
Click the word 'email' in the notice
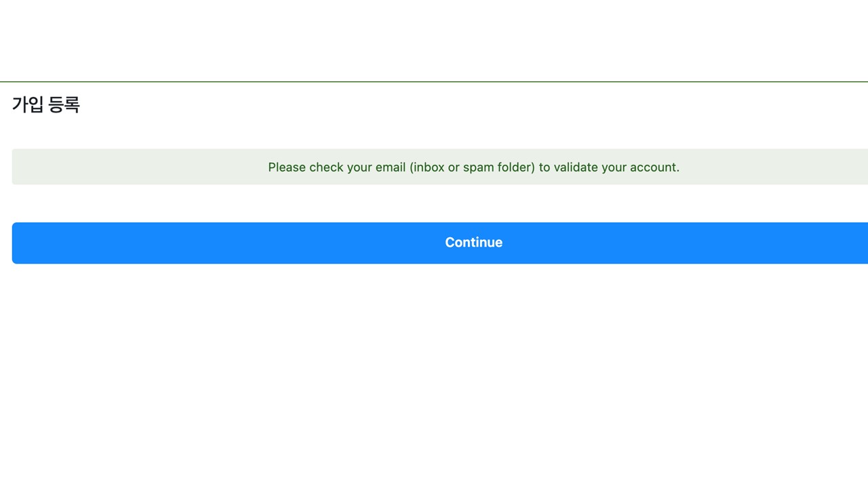coord(390,167)
